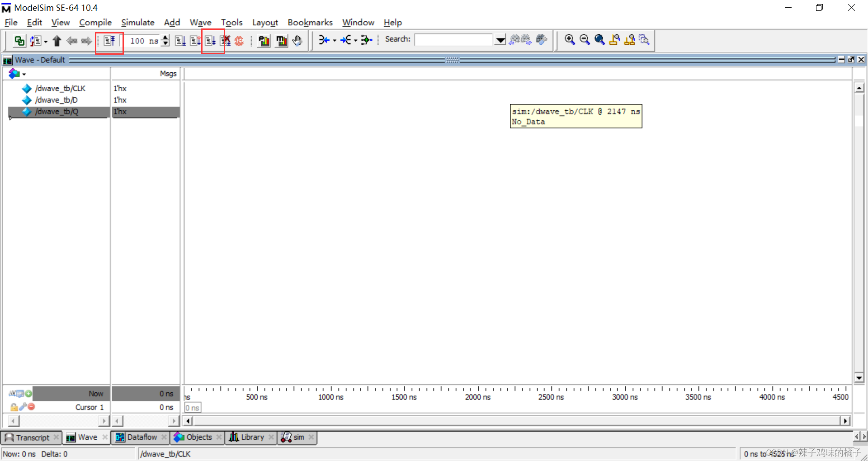Click the red Stop icon
This screenshot has width=868, height=461.
tap(239, 41)
